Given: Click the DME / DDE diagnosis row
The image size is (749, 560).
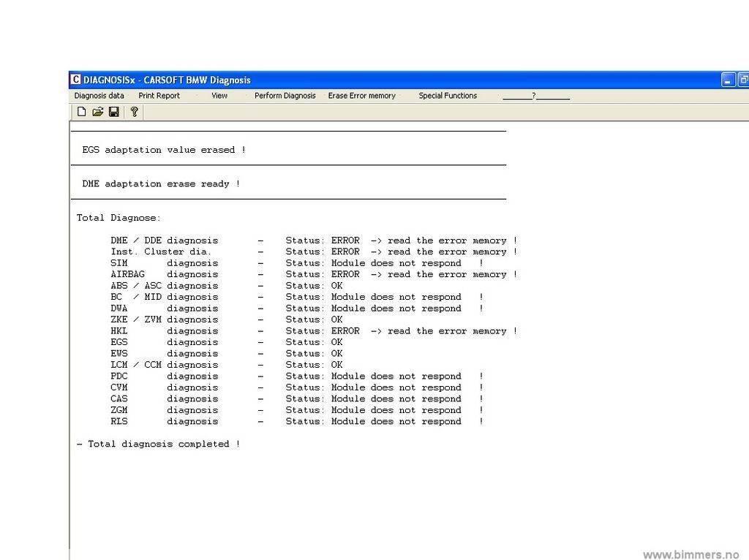Looking at the screenshot, I should coord(314,241).
